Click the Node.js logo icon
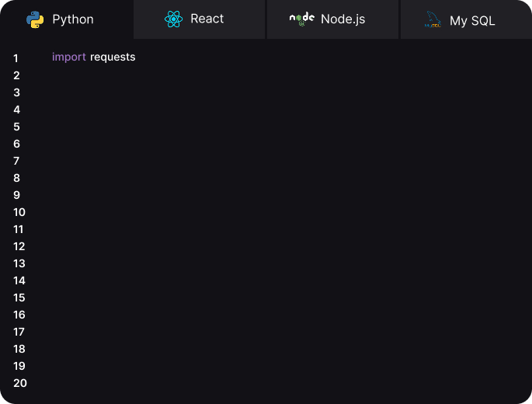 coord(301,19)
